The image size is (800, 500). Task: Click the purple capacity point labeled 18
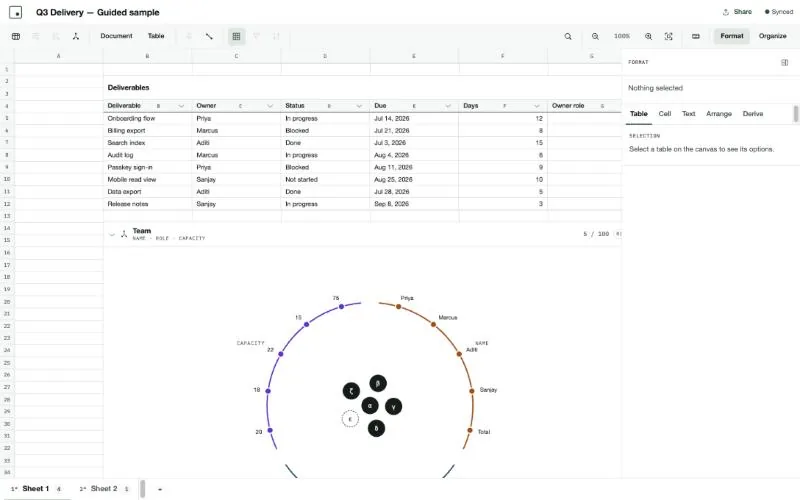coord(268,391)
